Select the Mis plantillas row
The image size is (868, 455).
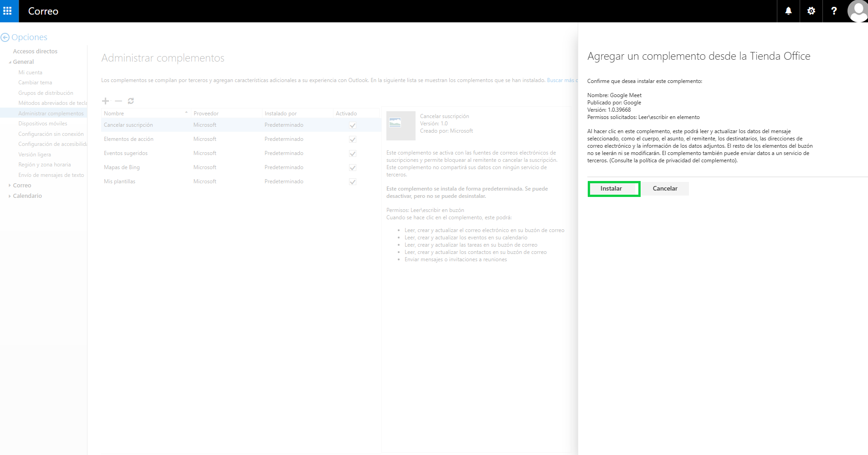point(241,181)
